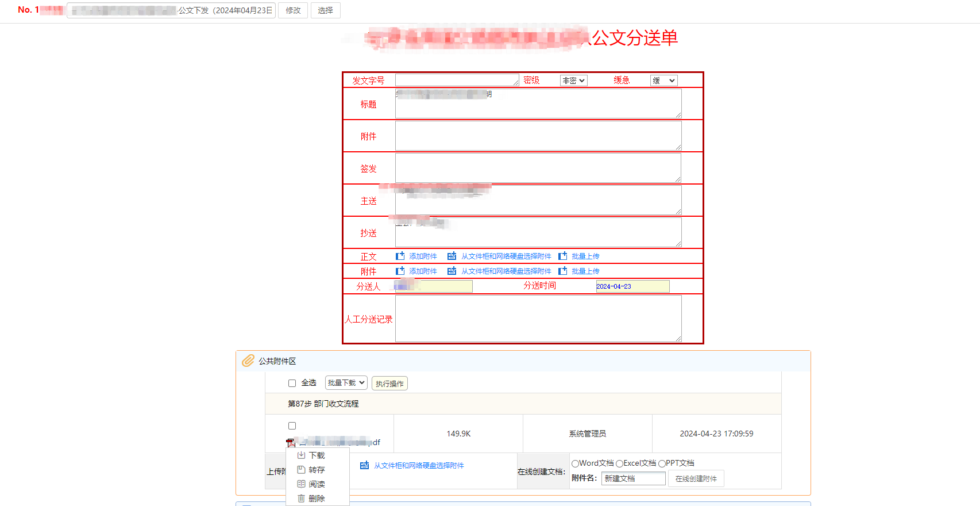
Task: Expand the 缓急 dropdown
Action: [663, 80]
